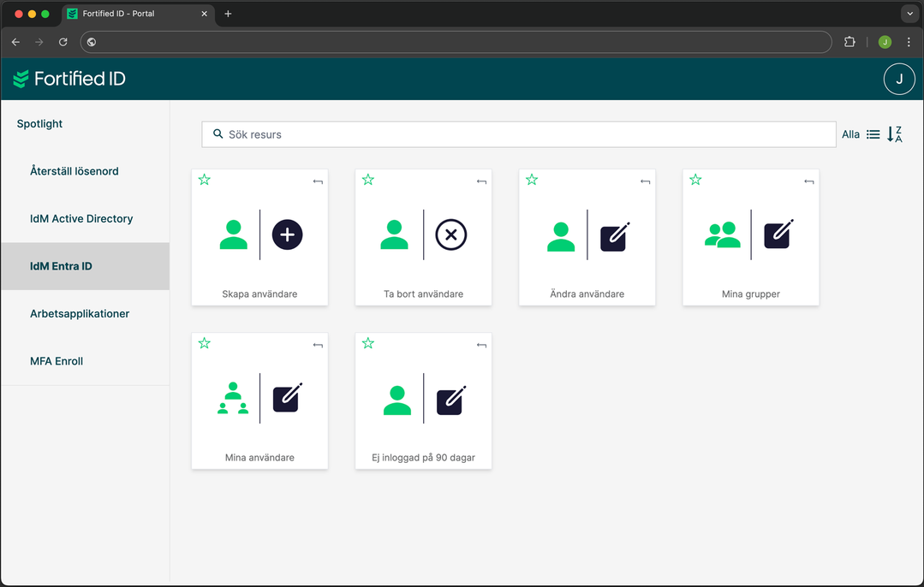The width and height of the screenshot is (924, 587).
Task: Open the Chrome profile J icon
Action: (x=885, y=42)
